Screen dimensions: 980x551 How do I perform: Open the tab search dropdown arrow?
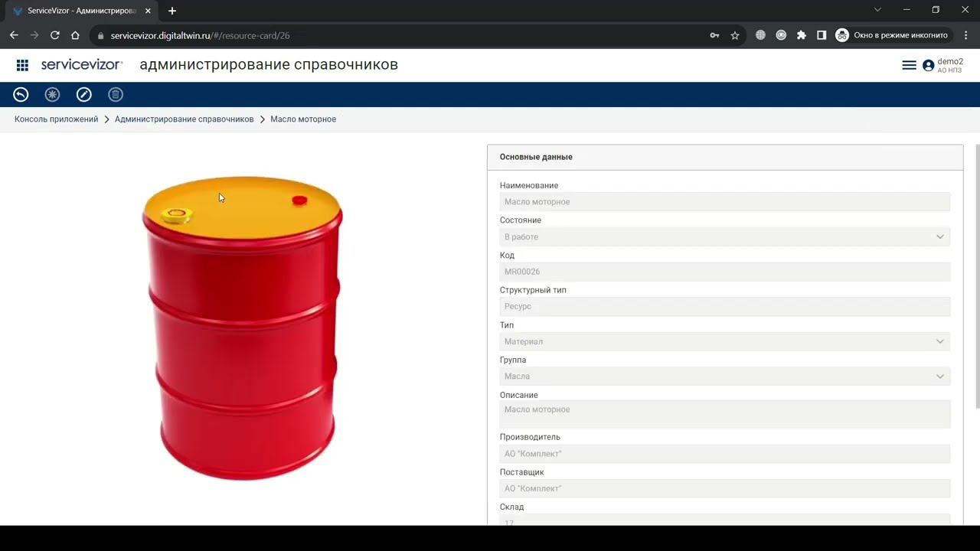[x=877, y=10]
